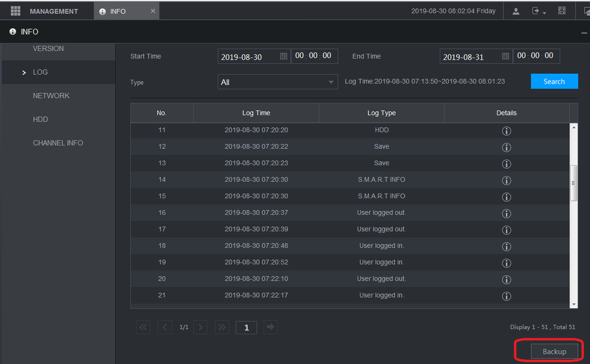Select NETWORK in the left sidebar
Screen dimensions: 590x364
coord(51,96)
